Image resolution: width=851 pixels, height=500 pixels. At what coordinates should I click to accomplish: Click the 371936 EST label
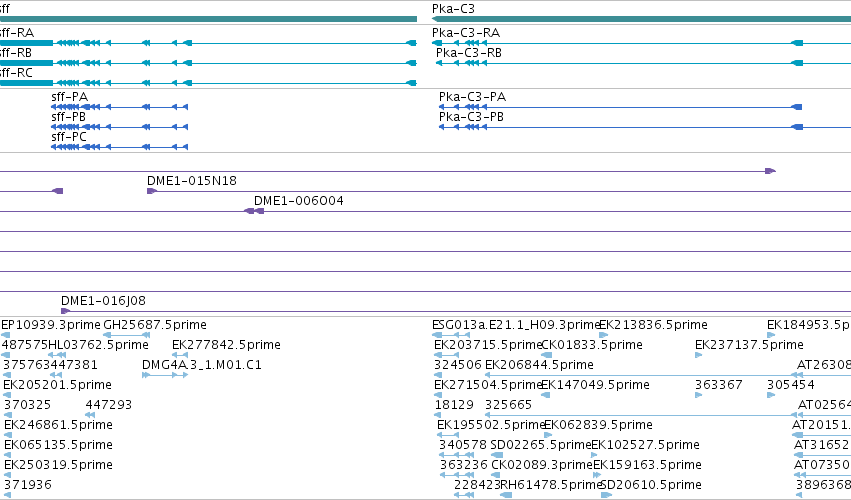click(28, 484)
